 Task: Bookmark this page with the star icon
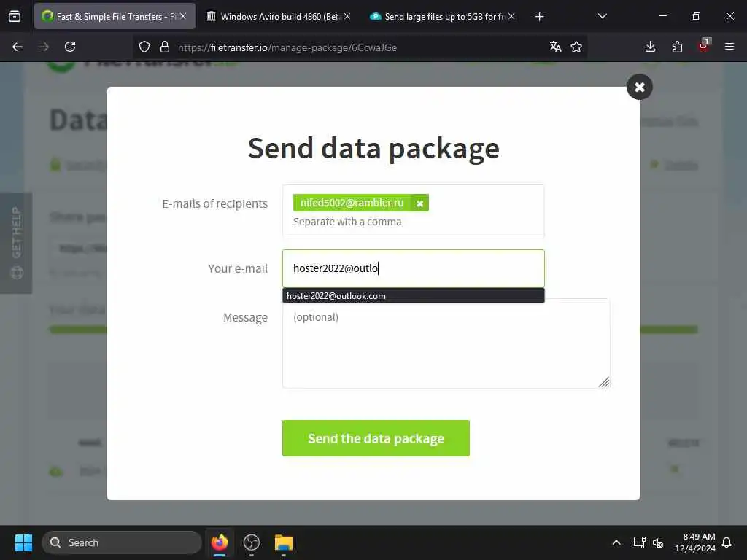[x=576, y=47]
